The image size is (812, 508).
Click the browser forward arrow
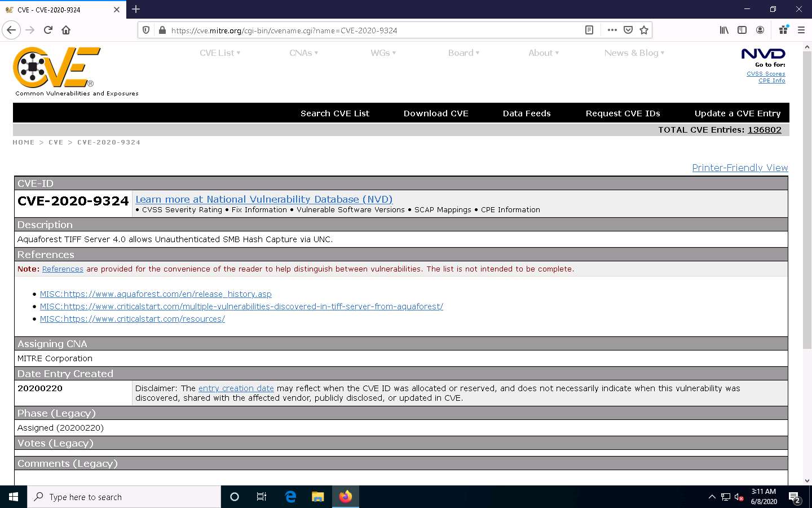(30, 30)
